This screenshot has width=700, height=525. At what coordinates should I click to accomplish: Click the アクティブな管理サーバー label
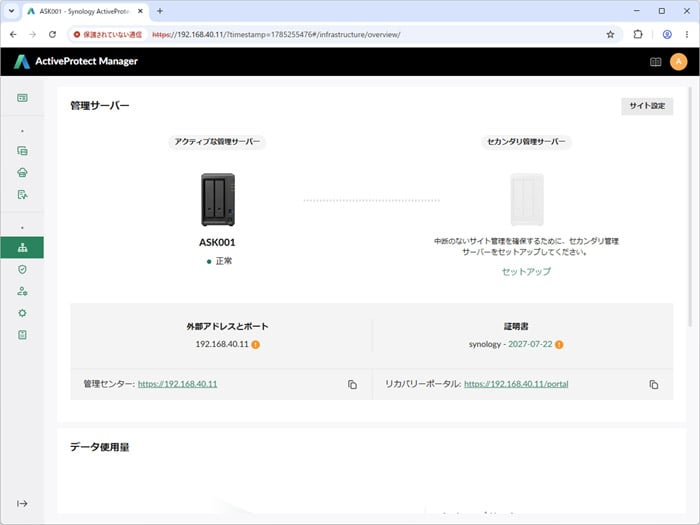(x=217, y=142)
